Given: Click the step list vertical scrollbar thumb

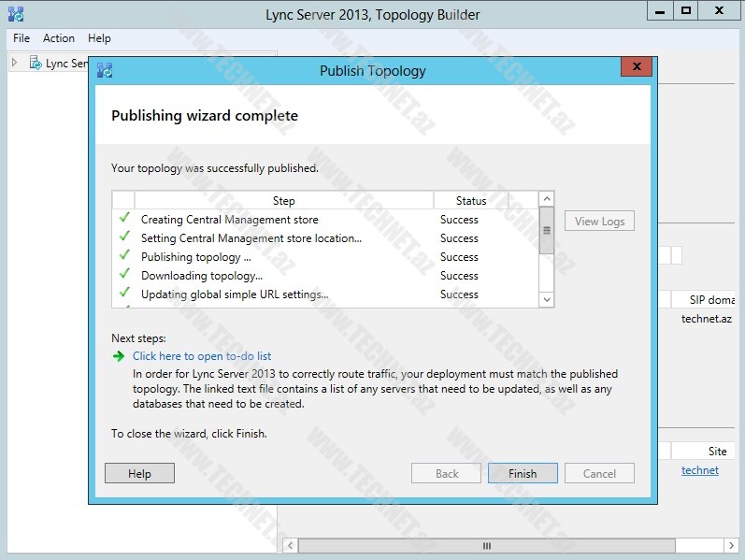Looking at the screenshot, I should (x=547, y=231).
